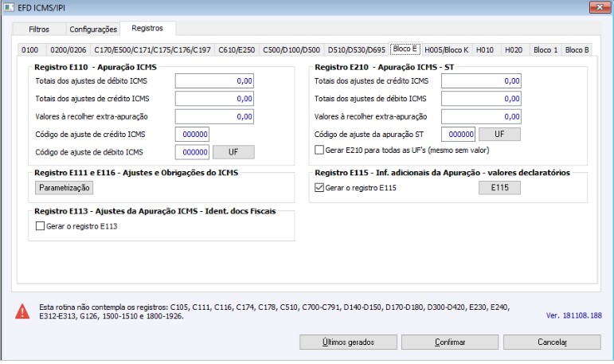The height and width of the screenshot is (364, 614).
Task: Click E110 Valores à recolher extra-apuração field
Action: [x=214, y=117]
